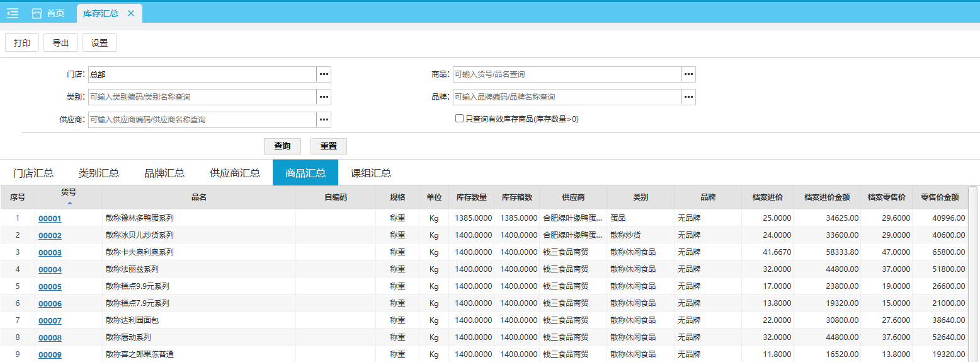980x362 pixels.
Task: Click the 重置 button
Action: point(328,146)
